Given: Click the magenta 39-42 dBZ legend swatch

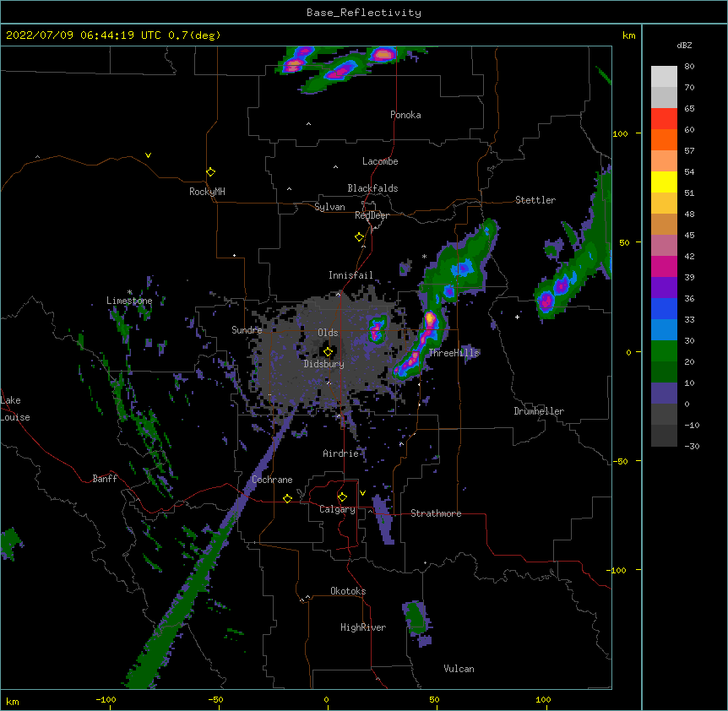Looking at the screenshot, I should tap(664, 266).
